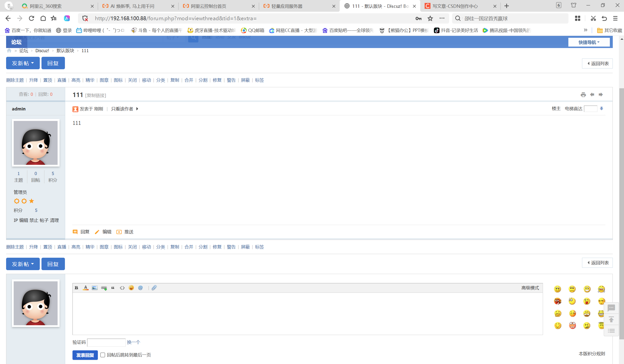
Task: Click the reload page icon in browser
Action: [x=31, y=18]
